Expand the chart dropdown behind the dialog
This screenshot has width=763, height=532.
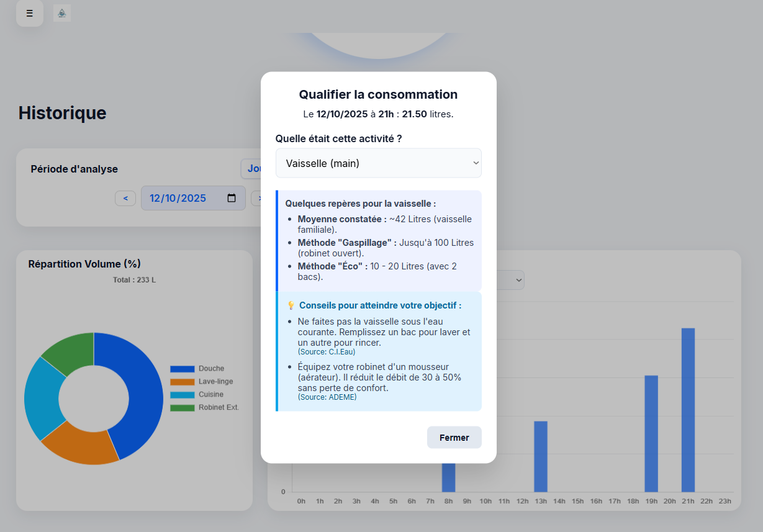(x=517, y=280)
